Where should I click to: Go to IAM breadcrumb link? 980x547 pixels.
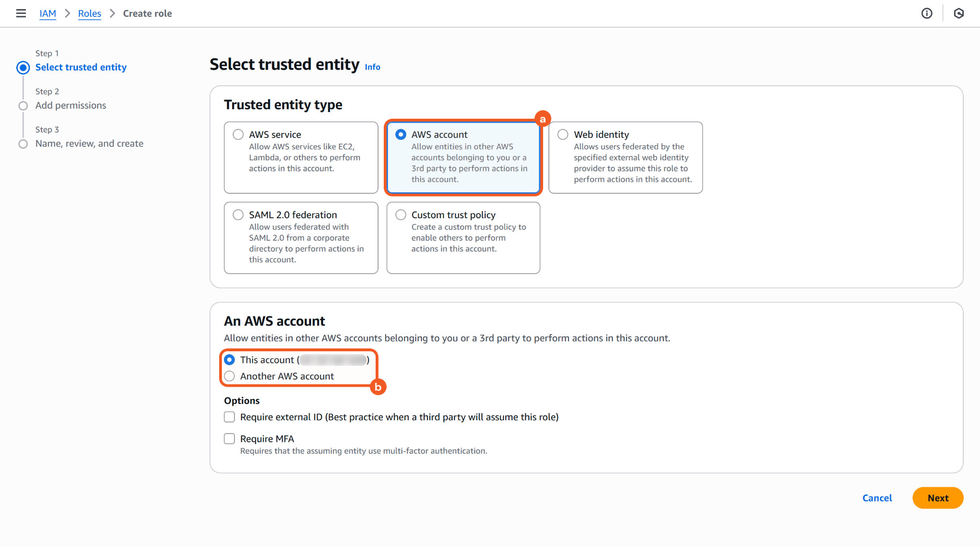click(x=48, y=13)
